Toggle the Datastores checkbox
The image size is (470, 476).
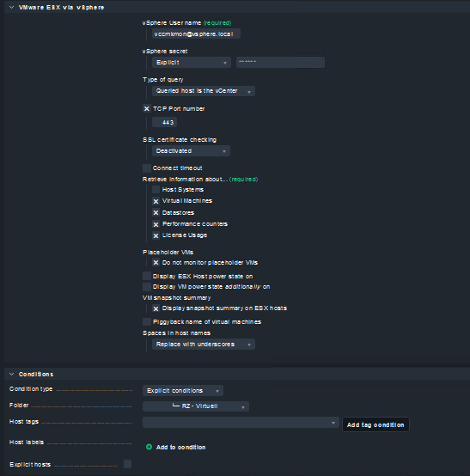(156, 212)
